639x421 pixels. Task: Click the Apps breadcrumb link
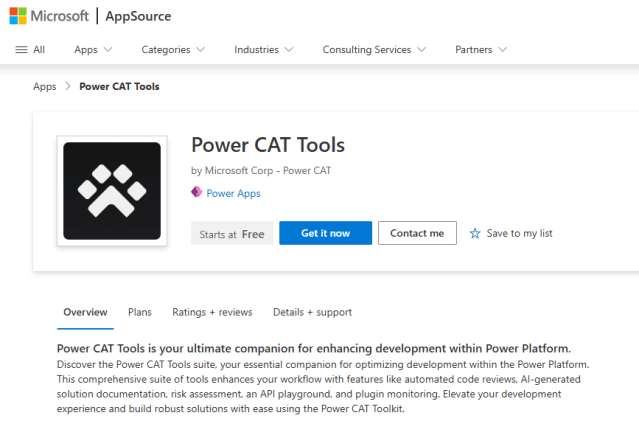tap(45, 86)
